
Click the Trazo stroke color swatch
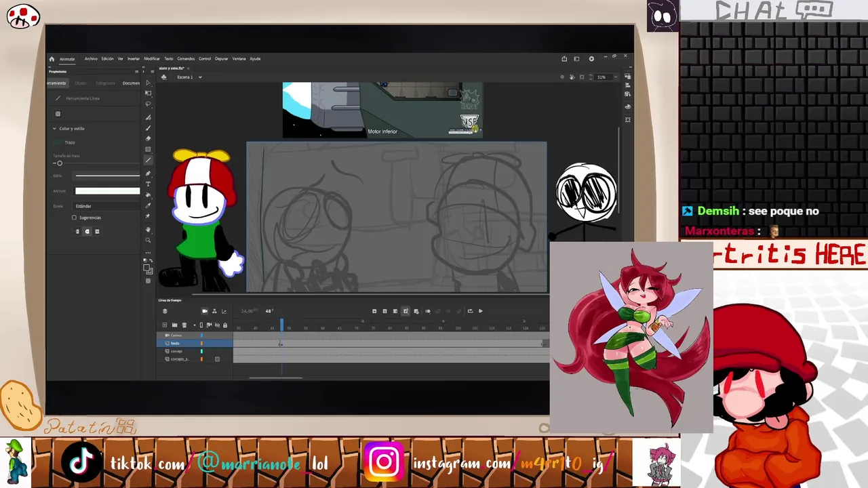pyautogui.click(x=58, y=142)
